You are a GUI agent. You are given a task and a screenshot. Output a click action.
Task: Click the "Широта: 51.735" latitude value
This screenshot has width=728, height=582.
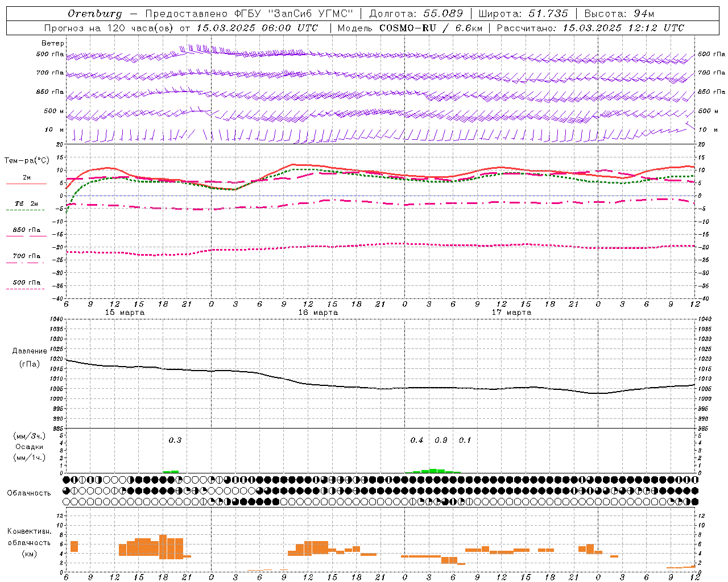523,14
